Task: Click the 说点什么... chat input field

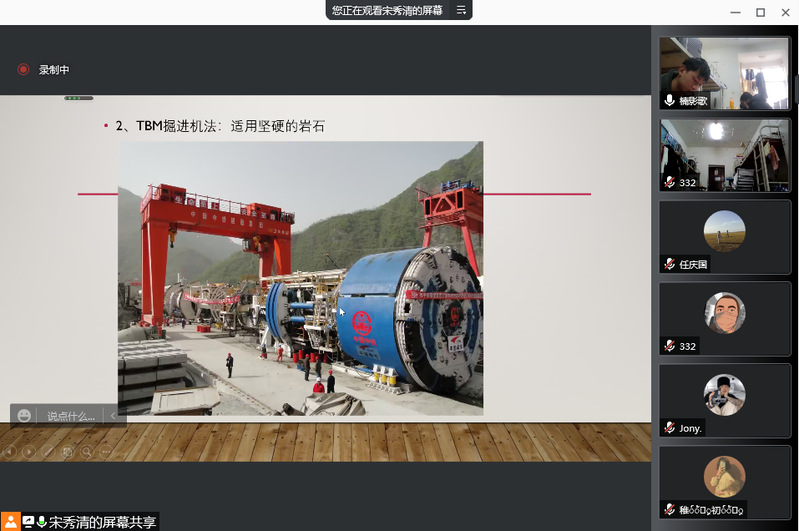Action: coord(70,415)
